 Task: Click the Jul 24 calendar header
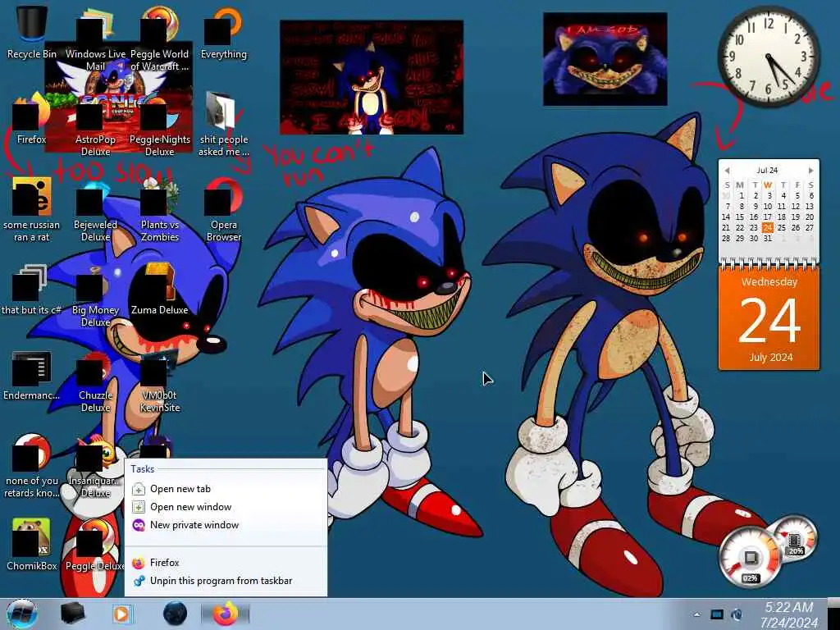(x=767, y=171)
